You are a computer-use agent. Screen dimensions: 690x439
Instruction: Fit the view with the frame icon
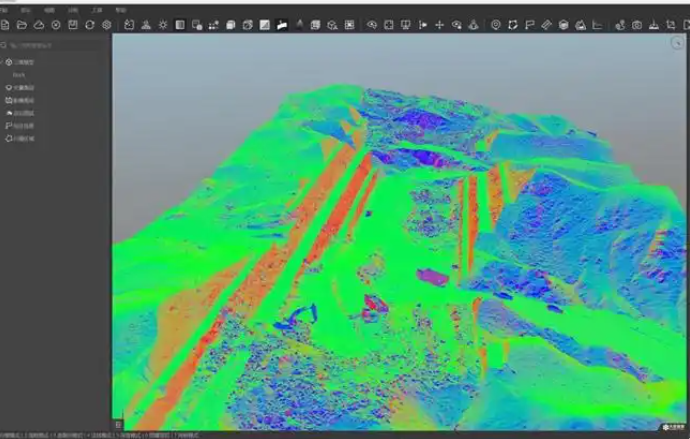point(389,25)
